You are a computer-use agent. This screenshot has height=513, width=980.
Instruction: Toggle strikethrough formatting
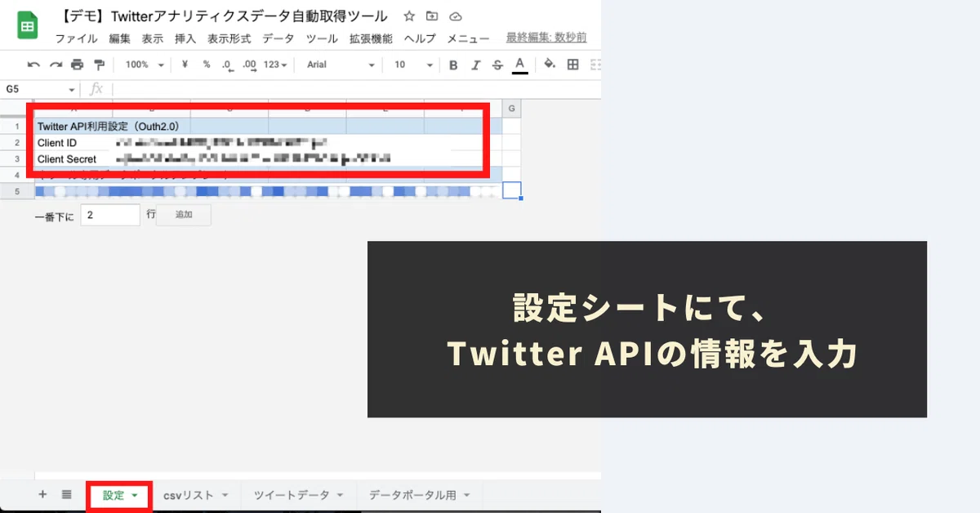(x=497, y=65)
